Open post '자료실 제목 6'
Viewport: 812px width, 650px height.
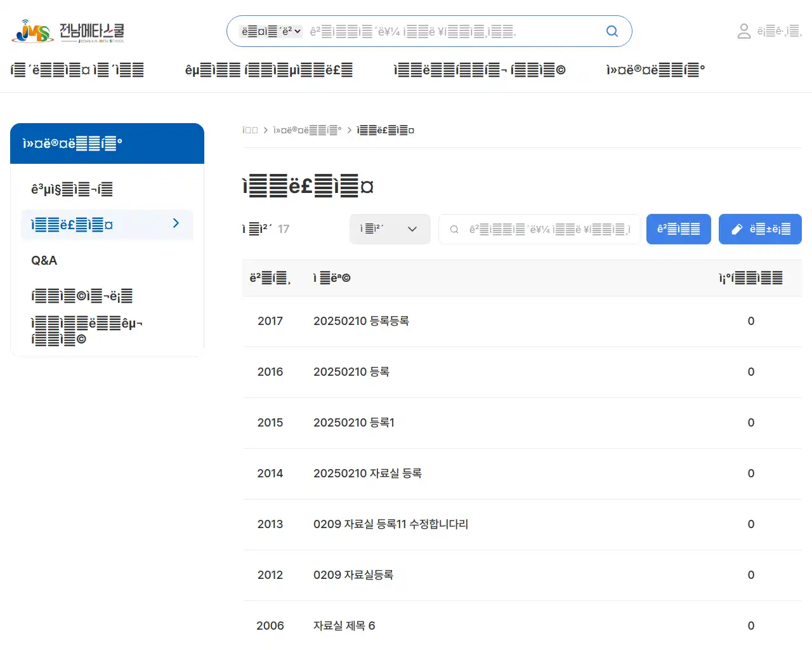click(344, 626)
